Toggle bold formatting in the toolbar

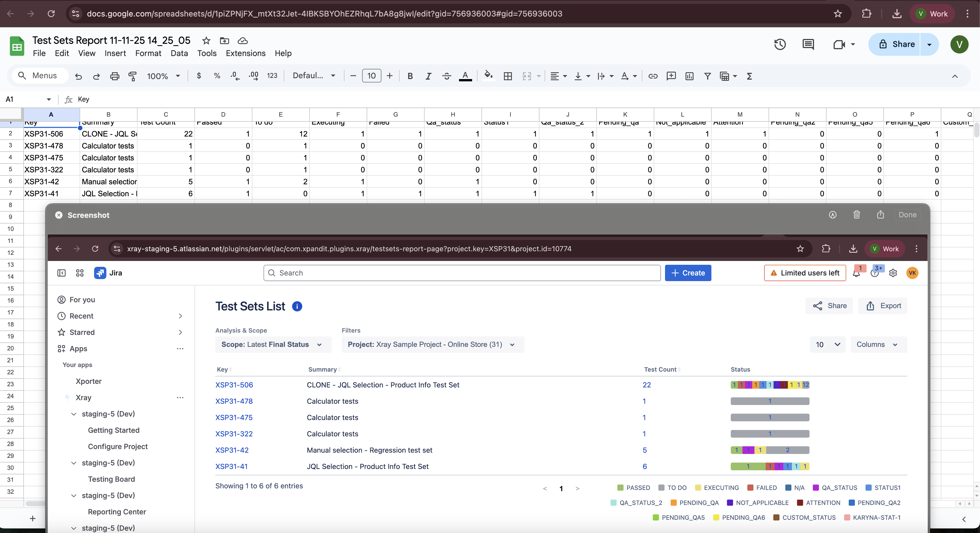410,76
